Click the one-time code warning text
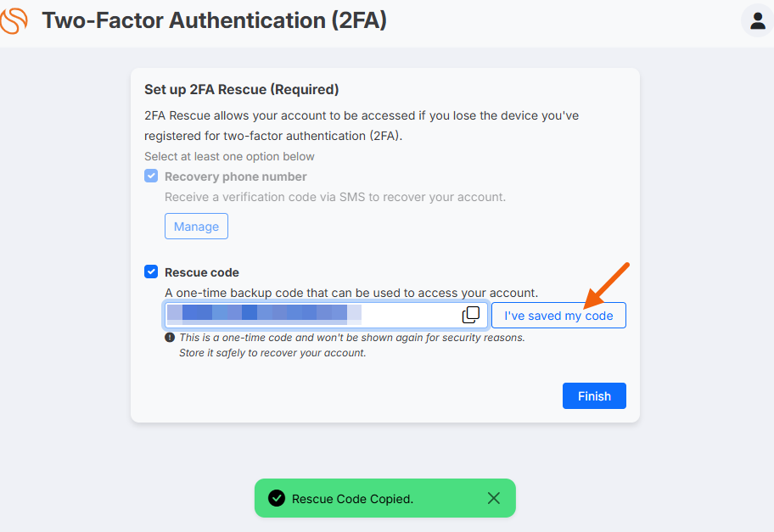774x532 pixels. click(x=352, y=345)
